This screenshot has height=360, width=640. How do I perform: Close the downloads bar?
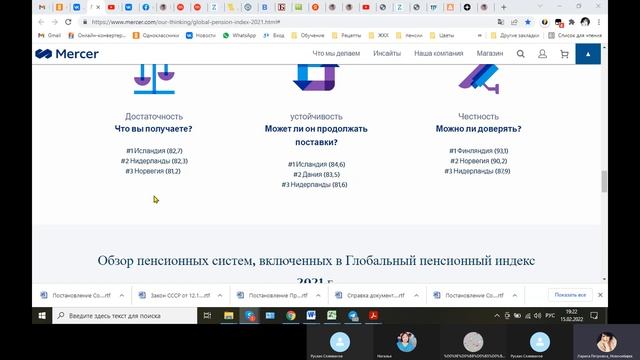click(x=600, y=295)
